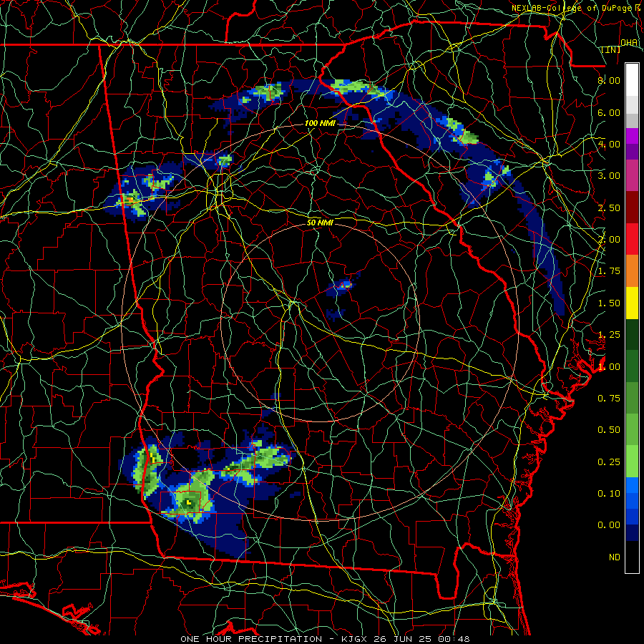
Task: Click the yellow swatch in the legend scale
Action: (632, 303)
